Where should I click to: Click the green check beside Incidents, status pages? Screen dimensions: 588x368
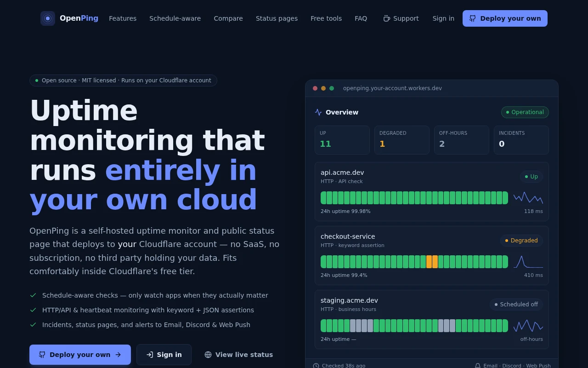pyautogui.click(x=33, y=325)
